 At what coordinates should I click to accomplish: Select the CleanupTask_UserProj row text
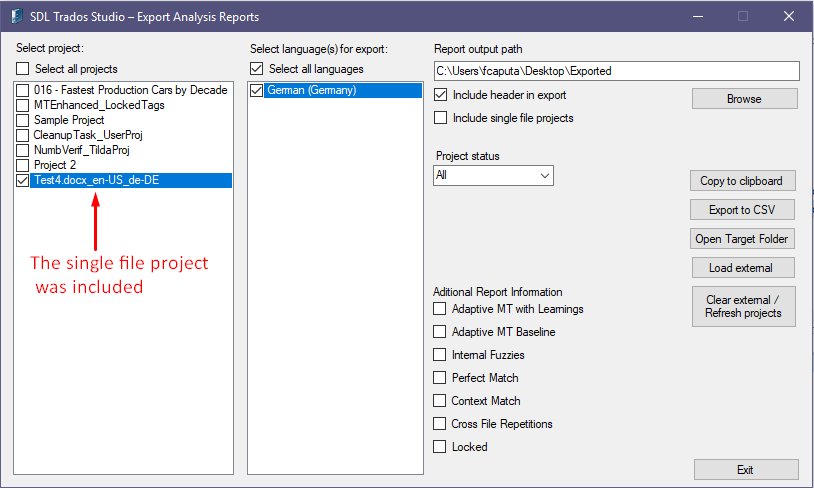88,135
